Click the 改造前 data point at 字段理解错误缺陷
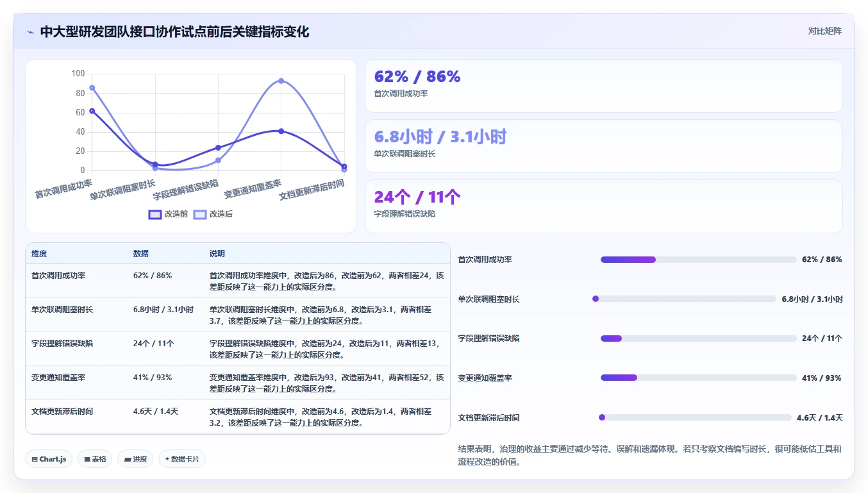 pos(218,147)
